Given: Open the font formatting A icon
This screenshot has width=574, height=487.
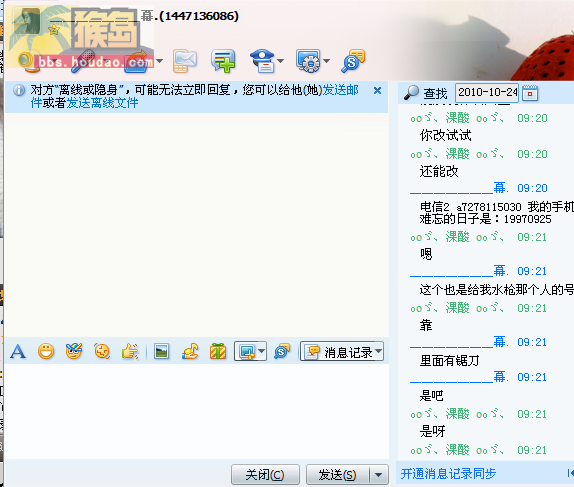Looking at the screenshot, I should click(x=18, y=352).
